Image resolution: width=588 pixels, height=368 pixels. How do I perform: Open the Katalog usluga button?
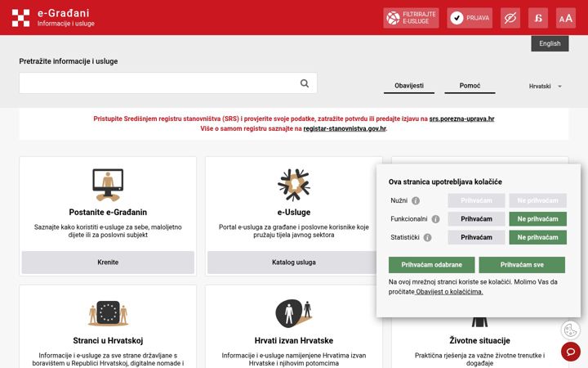(x=294, y=263)
